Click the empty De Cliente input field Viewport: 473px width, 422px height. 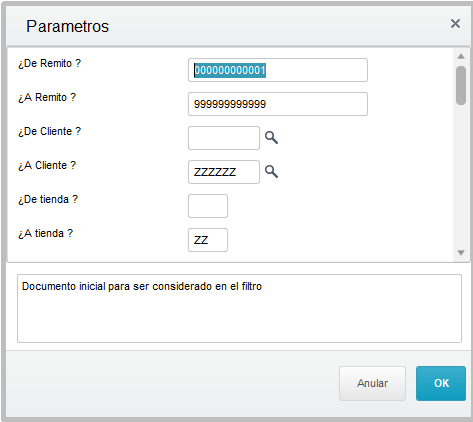coord(224,138)
